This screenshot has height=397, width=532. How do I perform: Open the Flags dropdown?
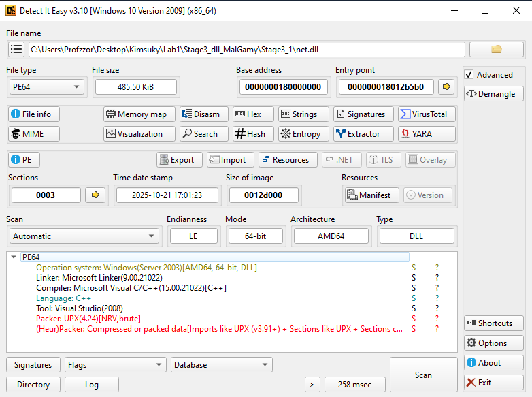point(116,365)
